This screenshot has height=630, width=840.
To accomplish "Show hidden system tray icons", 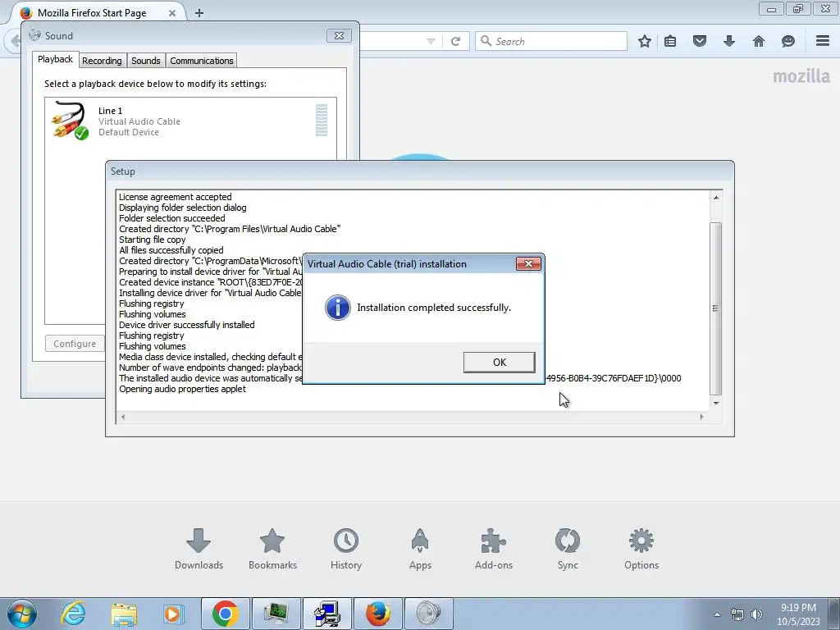I will click(x=717, y=614).
